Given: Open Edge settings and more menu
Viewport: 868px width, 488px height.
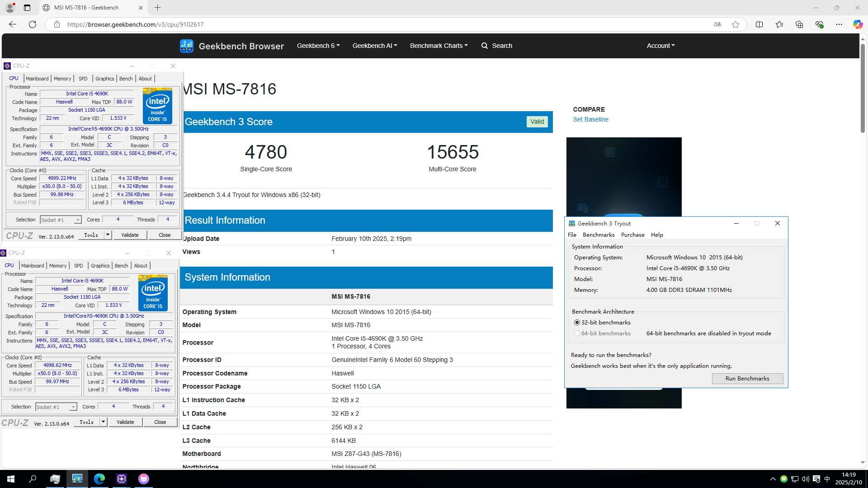Looking at the screenshot, I should point(839,24).
